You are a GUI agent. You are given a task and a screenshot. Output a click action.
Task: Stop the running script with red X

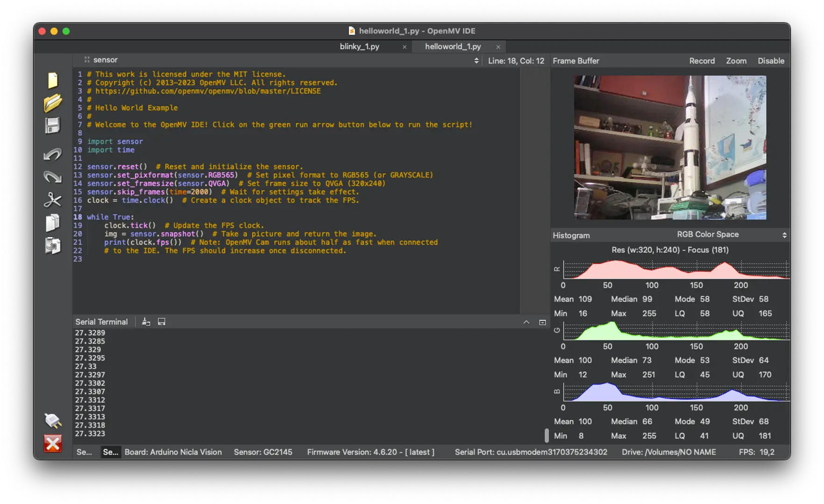coord(53,443)
